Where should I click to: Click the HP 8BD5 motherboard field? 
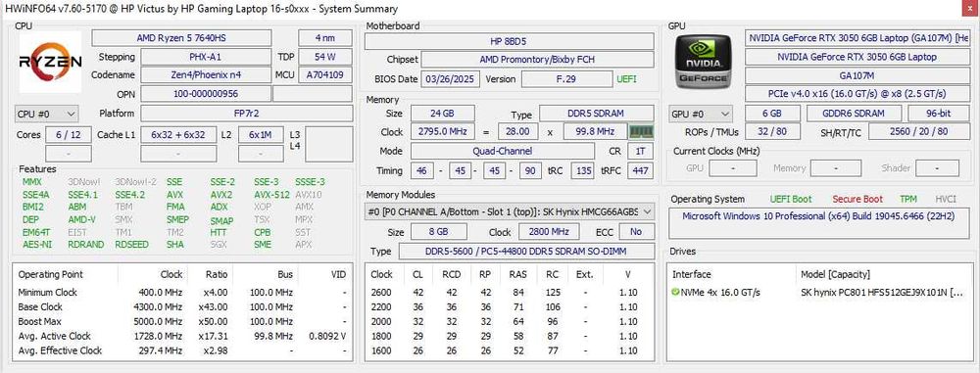(509, 41)
